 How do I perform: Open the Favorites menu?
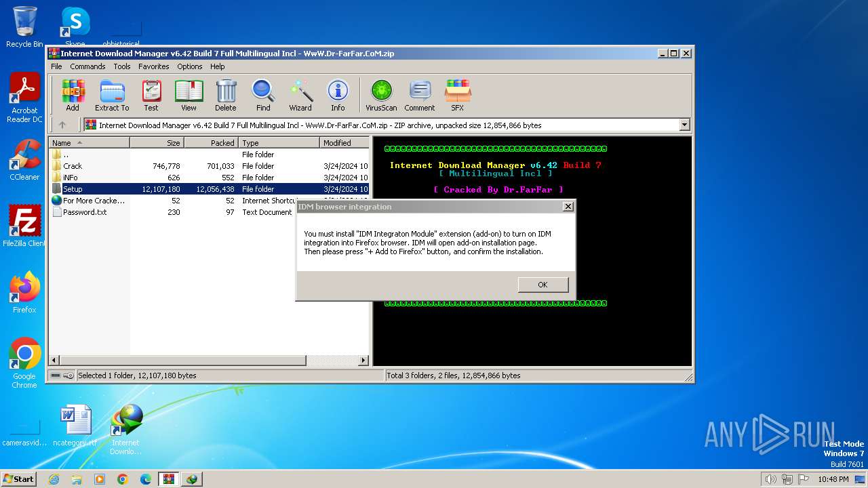(x=154, y=66)
